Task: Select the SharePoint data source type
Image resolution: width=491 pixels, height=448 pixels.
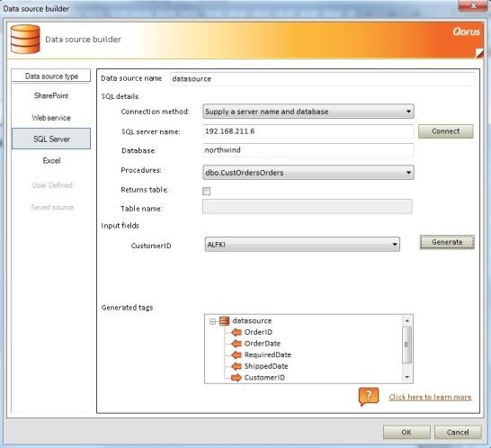Action: [x=51, y=95]
